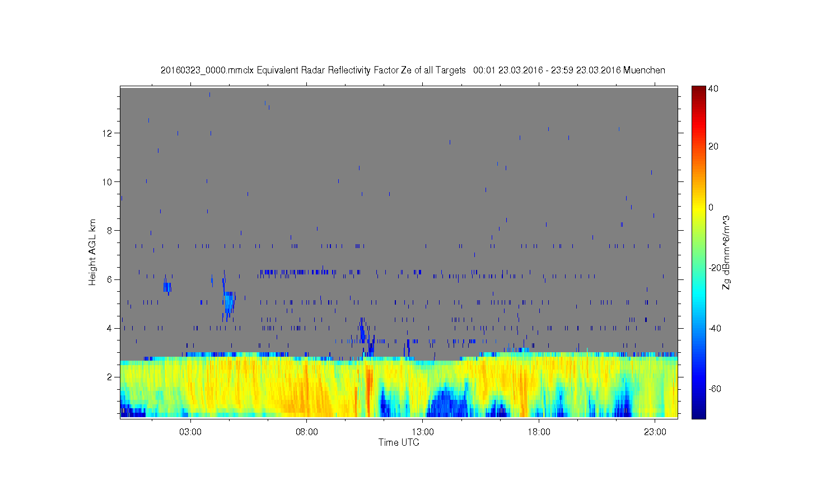This screenshot has width=840, height=504.
Task: Click the plot title text beginning 20160323_0000.mmclx
Action: [x=413, y=71]
